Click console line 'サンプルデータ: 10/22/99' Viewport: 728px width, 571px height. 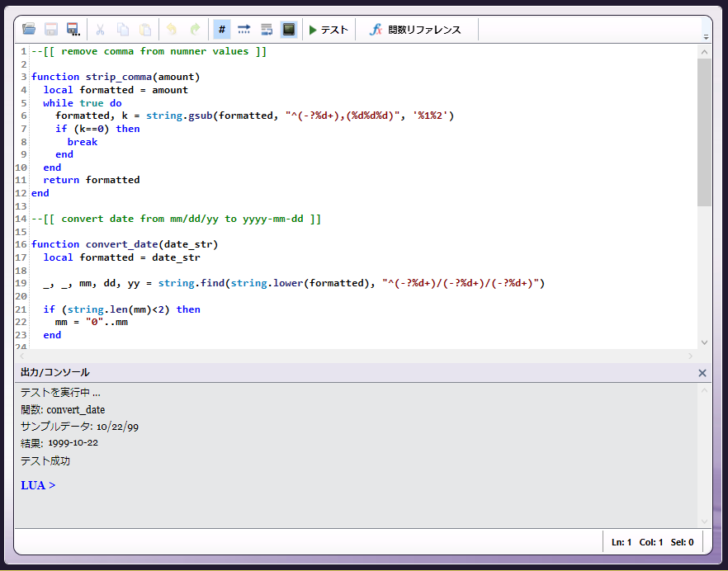click(x=79, y=427)
